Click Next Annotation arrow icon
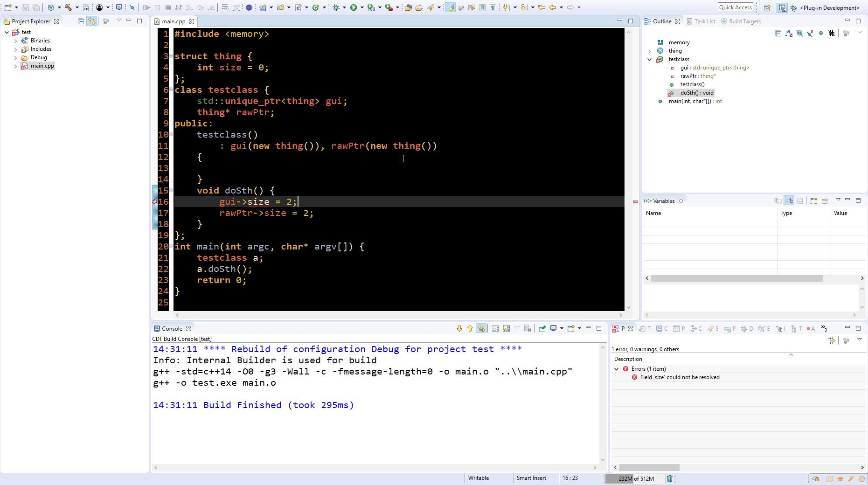The height and width of the screenshot is (485, 868). point(506,7)
